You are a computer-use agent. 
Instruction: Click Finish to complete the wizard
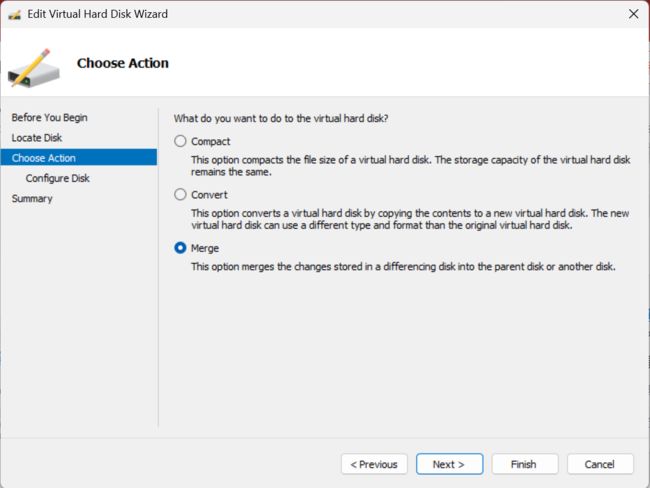pyautogui.click(x=524, y=464)
